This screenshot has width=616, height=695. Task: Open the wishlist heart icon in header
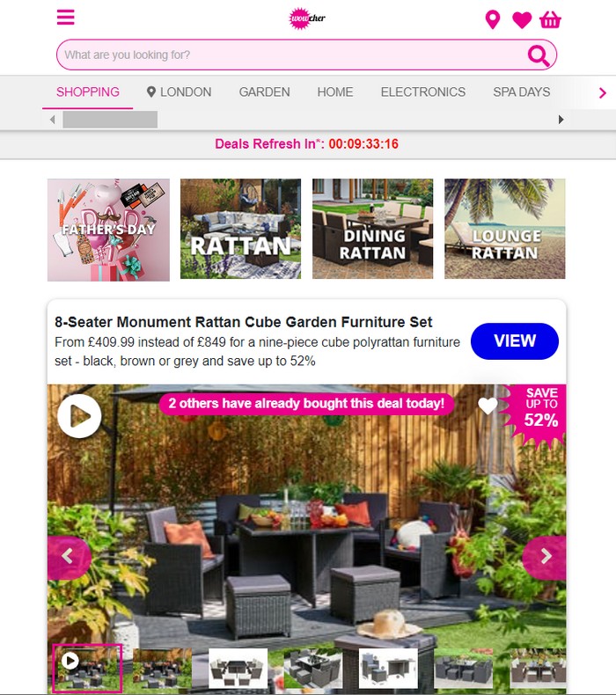[x=522, y=20]
